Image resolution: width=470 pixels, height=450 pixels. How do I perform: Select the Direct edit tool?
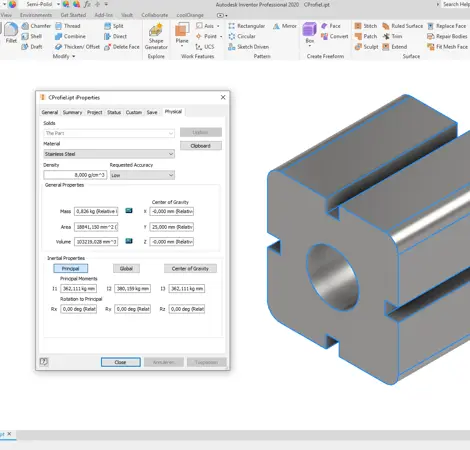115,36
